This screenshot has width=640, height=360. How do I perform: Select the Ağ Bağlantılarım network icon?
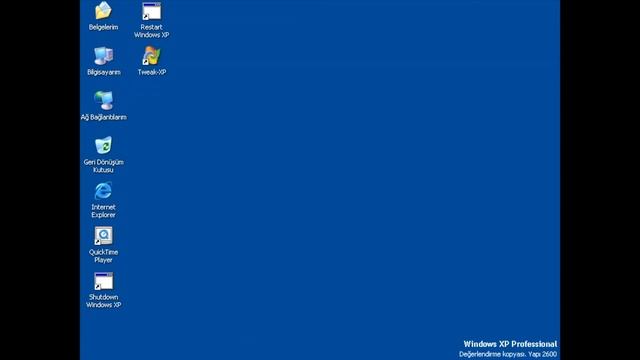[104, 101]
